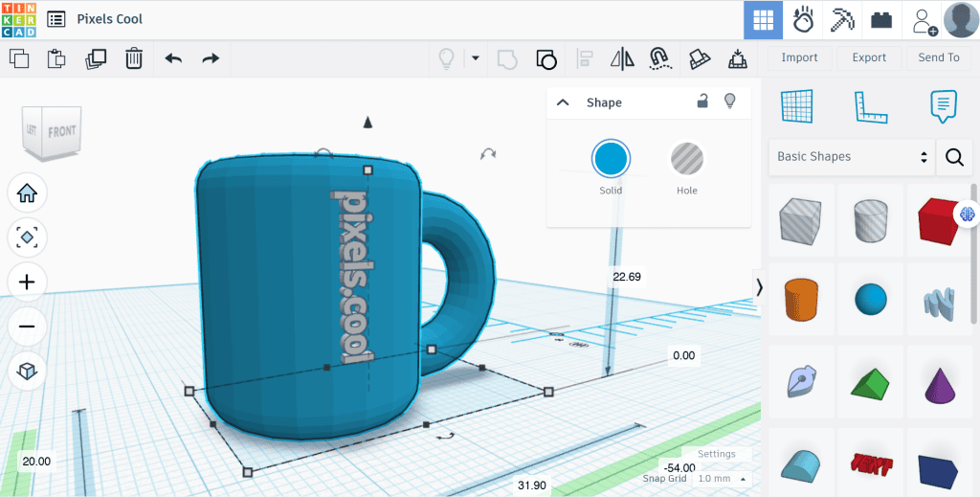This screenshot has width=980, height=497.
Task: Click the drop-to-workplane icon
Action: coord(739,58)
